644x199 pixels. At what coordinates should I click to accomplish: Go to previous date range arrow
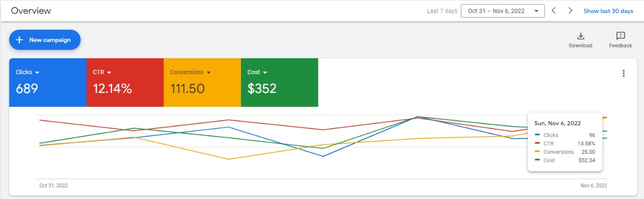[553, 11]
